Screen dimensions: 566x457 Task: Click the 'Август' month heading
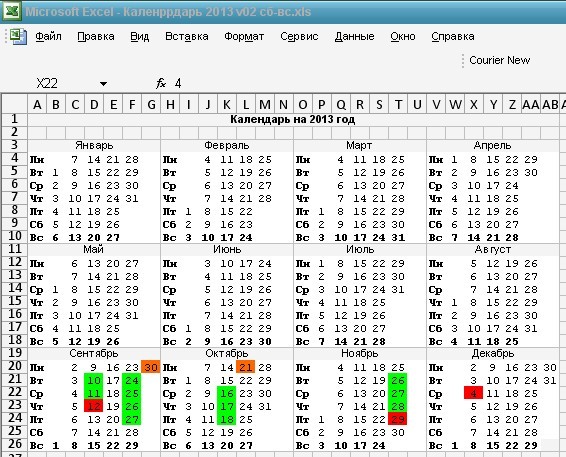tap(492, 249)
